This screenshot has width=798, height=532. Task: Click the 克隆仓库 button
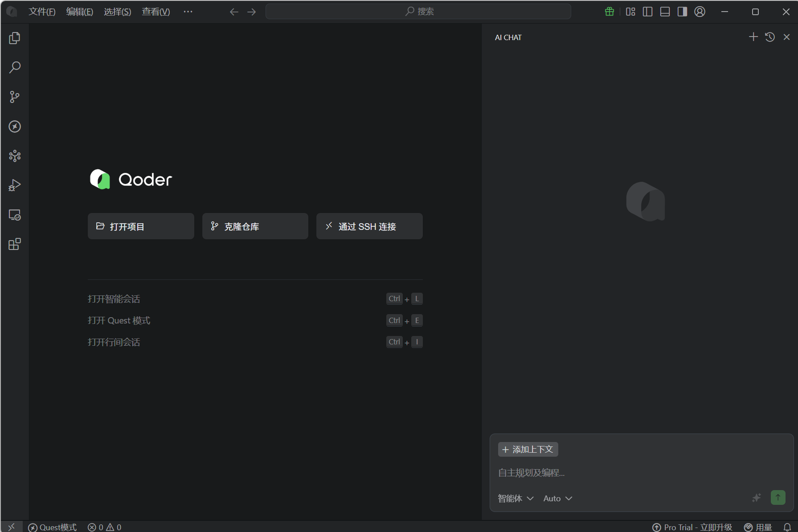(254, 226)
